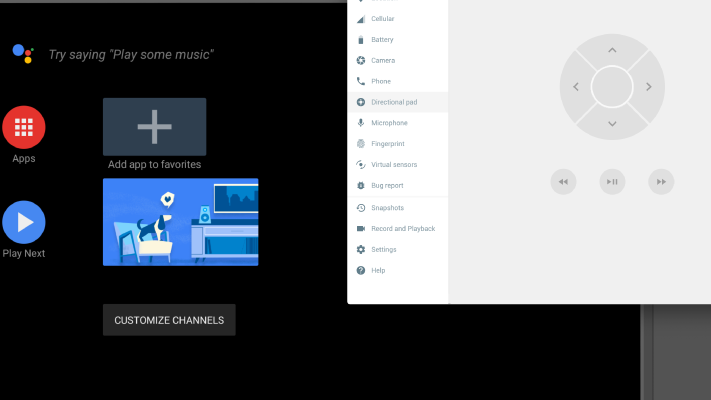Click the Battery icon in sidebar

tap(360, 40)
